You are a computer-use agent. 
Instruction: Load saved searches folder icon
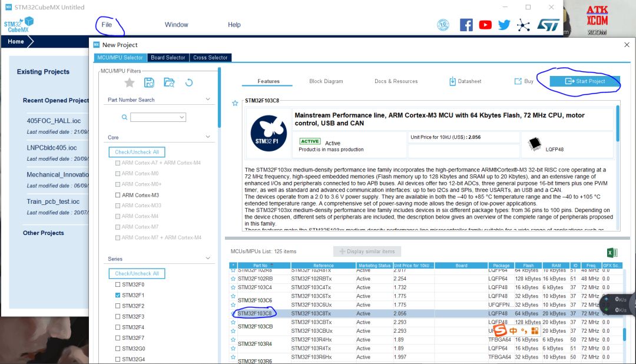point(169,83)
